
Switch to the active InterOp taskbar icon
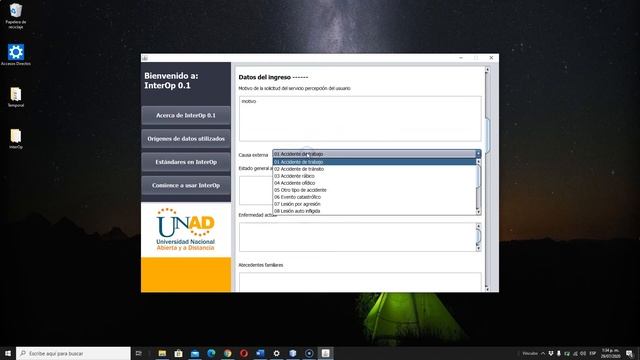325,353
